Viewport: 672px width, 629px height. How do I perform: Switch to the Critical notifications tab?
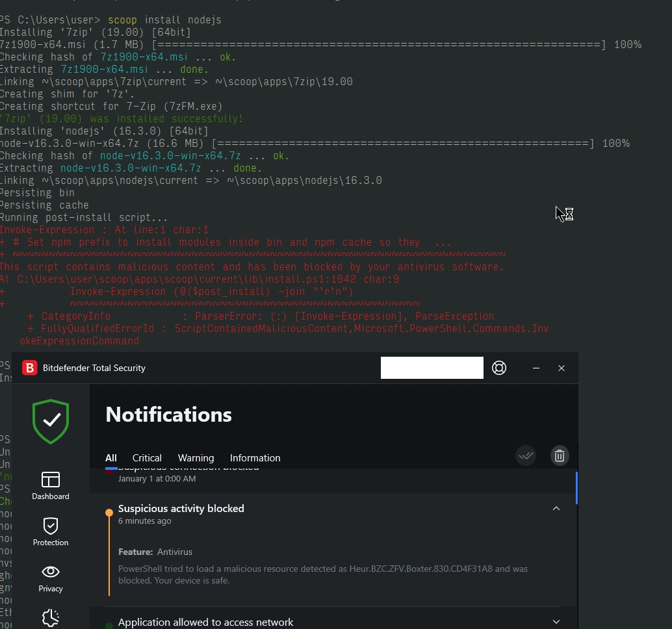(x=147, y=458)
